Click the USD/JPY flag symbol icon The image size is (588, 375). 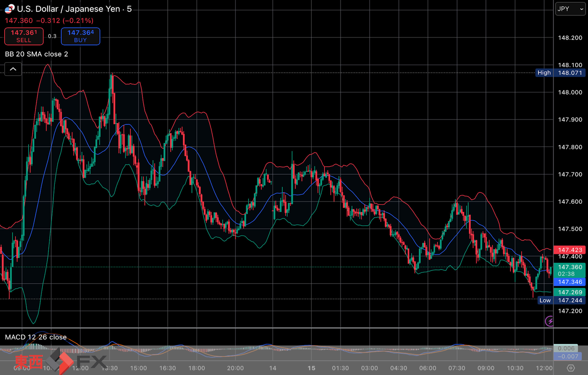[9, 9]
